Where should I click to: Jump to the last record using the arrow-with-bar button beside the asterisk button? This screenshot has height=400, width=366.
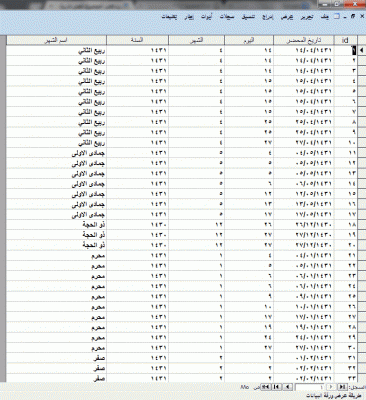[276, 387]
